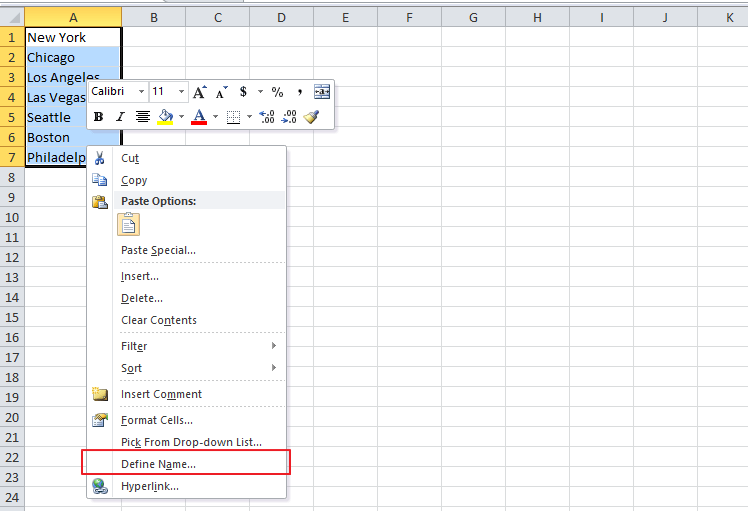748x511 pixels.
Task: Select column H header
Action: click(x=537, y=18)
